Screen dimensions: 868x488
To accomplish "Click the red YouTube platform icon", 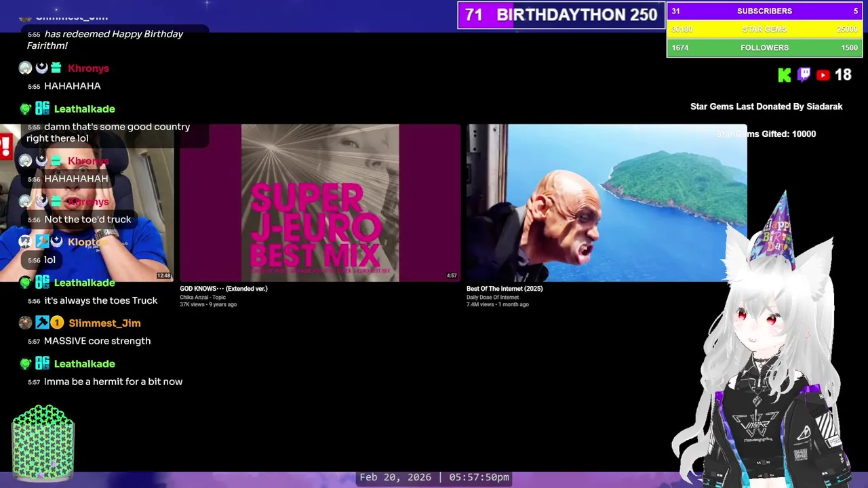I will point(823,75).
